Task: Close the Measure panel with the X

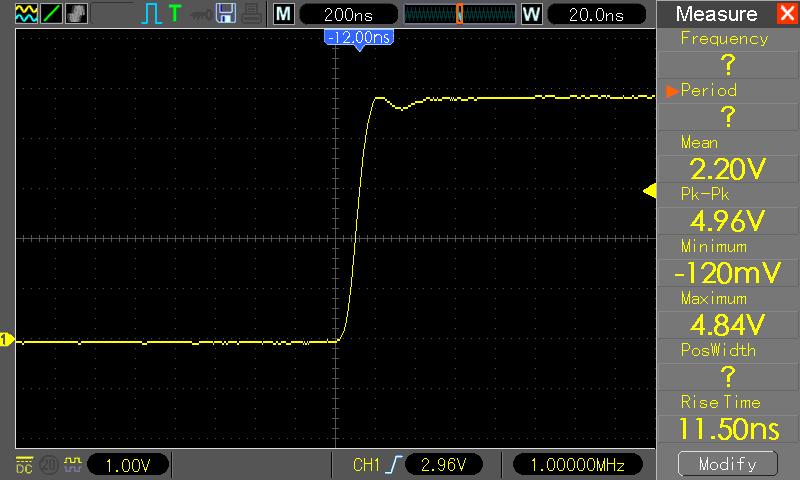Action: (x=787, y=13)
